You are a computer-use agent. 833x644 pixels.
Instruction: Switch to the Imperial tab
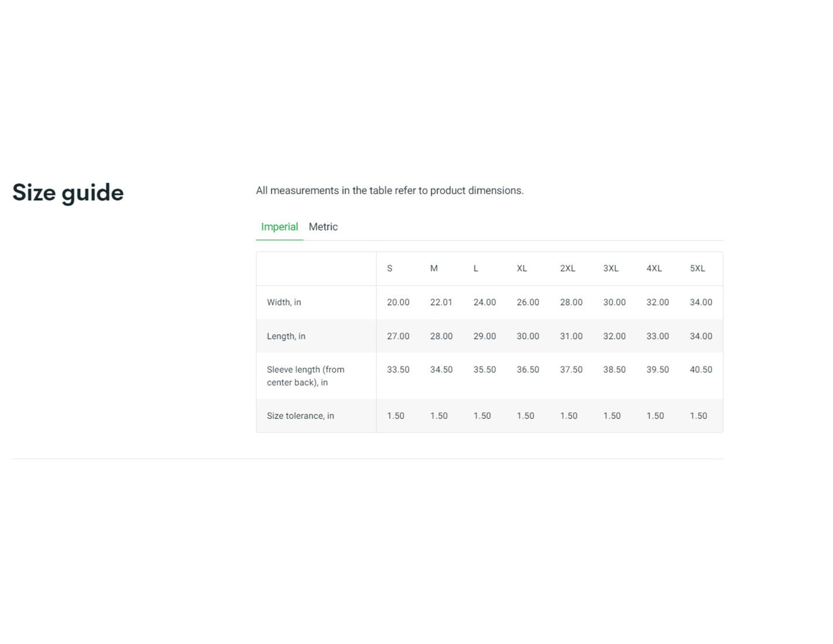click(279, 227)
